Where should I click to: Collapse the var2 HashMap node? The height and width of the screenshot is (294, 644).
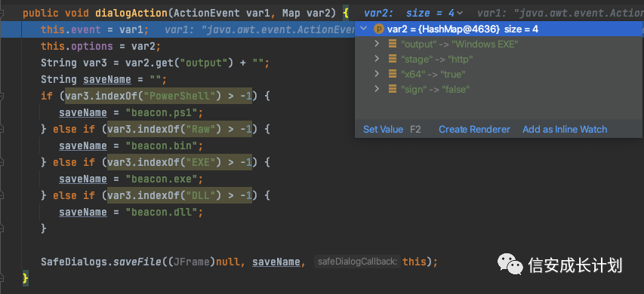(x=363, y=29)
